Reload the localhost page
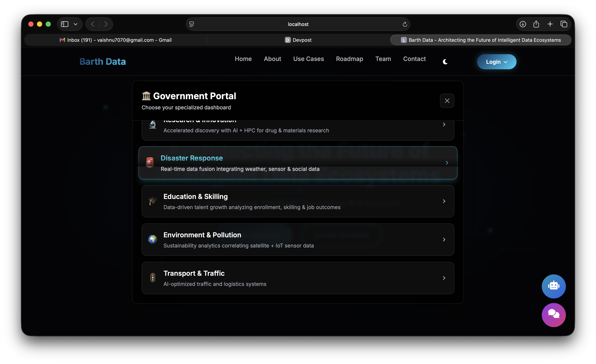 click(x=405, y=24)
